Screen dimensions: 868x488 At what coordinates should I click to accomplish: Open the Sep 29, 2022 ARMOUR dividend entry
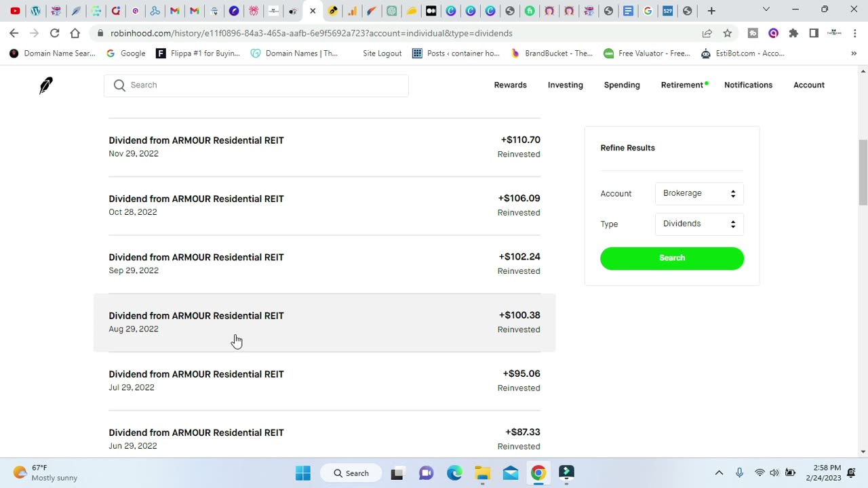[324, 264]
